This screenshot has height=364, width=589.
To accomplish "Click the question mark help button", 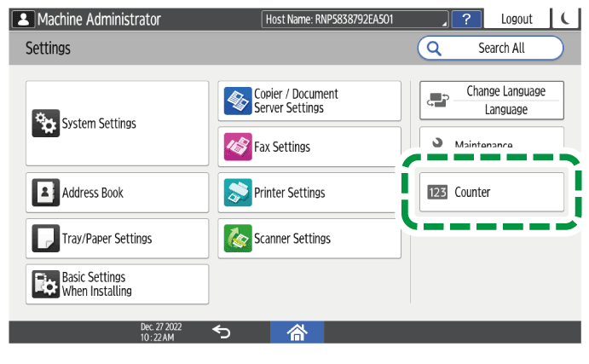I will (x=465, y=18).
